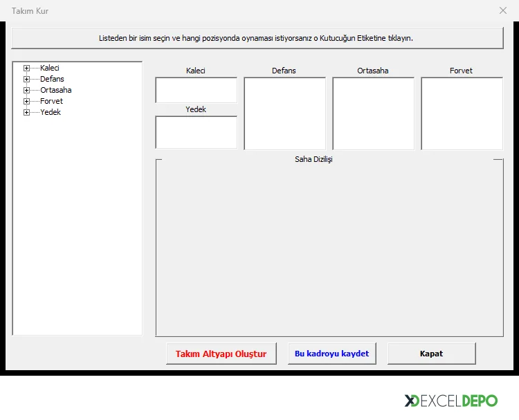Click inside the Yedek list box
Viewport: 519px width, 420px height.
(x=197, y=132)
